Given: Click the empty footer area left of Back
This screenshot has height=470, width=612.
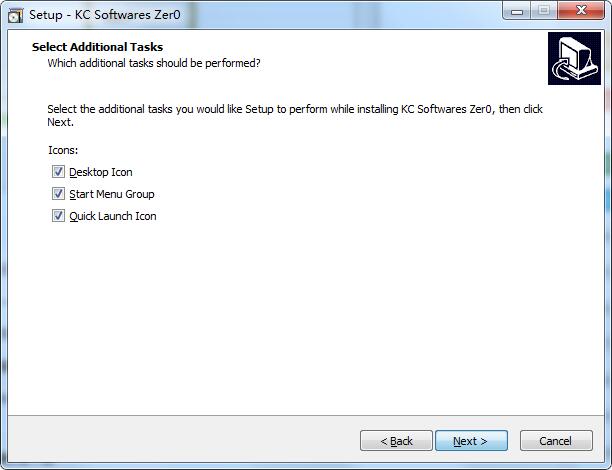Looking at the screenshot, I should click(180, 441).
